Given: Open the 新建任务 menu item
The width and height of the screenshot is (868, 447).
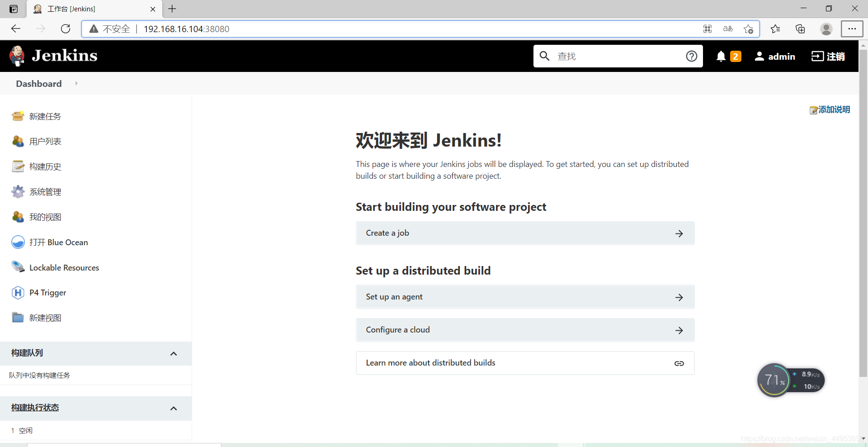Looking at the screenshot, I should [x=45, y=116].
